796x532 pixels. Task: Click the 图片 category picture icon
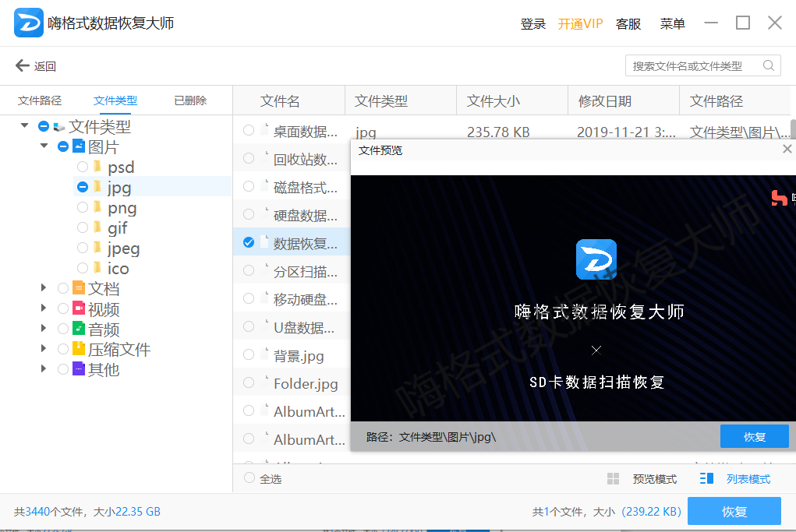(x=79, y=146)
